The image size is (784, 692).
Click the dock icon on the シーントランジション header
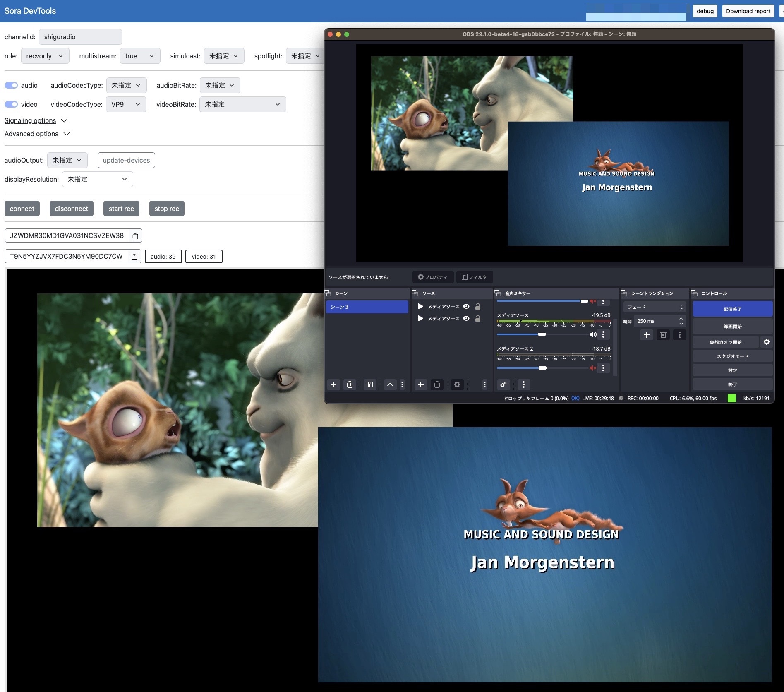[x=624, y=293]
